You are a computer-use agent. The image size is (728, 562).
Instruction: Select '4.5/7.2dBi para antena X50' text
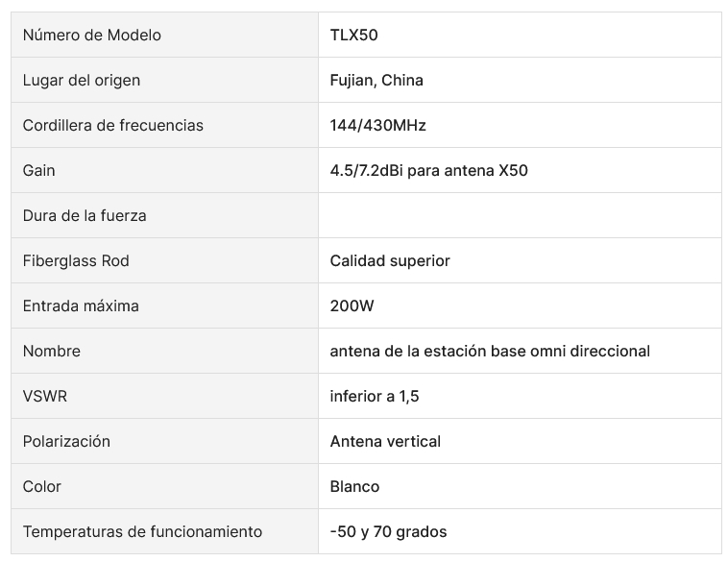(x=428, y=171)
